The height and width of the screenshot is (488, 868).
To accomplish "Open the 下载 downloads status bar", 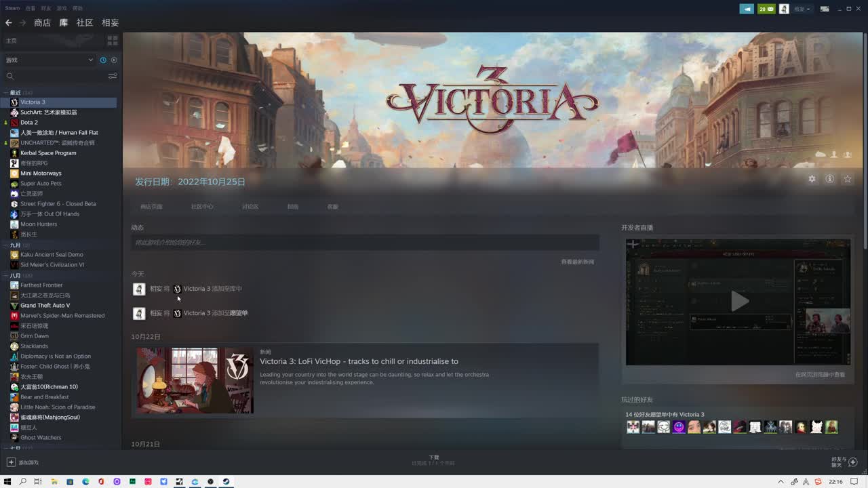I will coord(434,460).
